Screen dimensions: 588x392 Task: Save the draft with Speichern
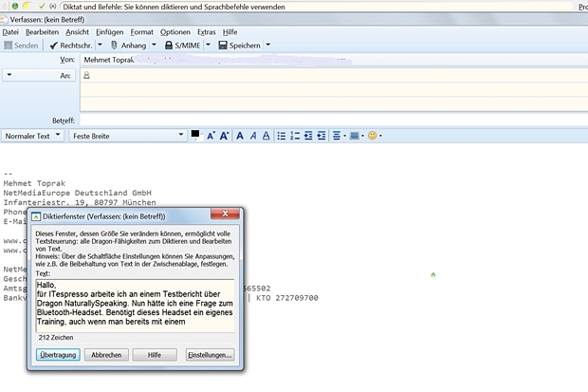240,46
